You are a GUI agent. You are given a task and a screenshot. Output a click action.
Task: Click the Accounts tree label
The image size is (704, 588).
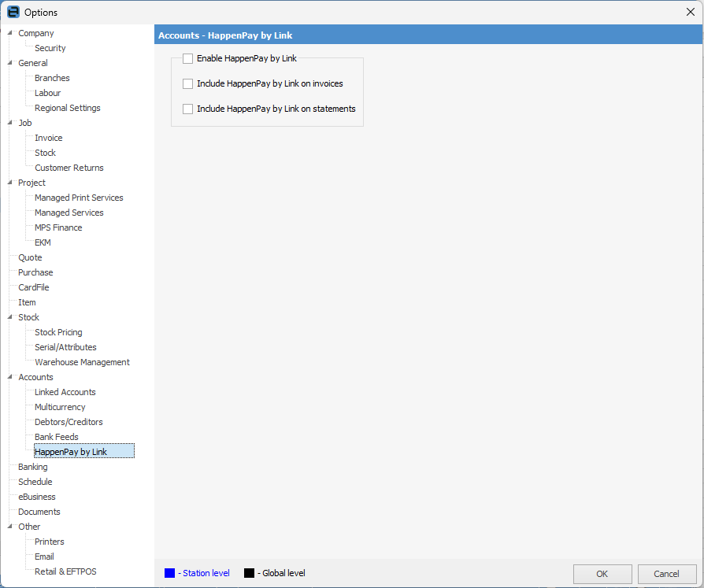pos(35,377)
